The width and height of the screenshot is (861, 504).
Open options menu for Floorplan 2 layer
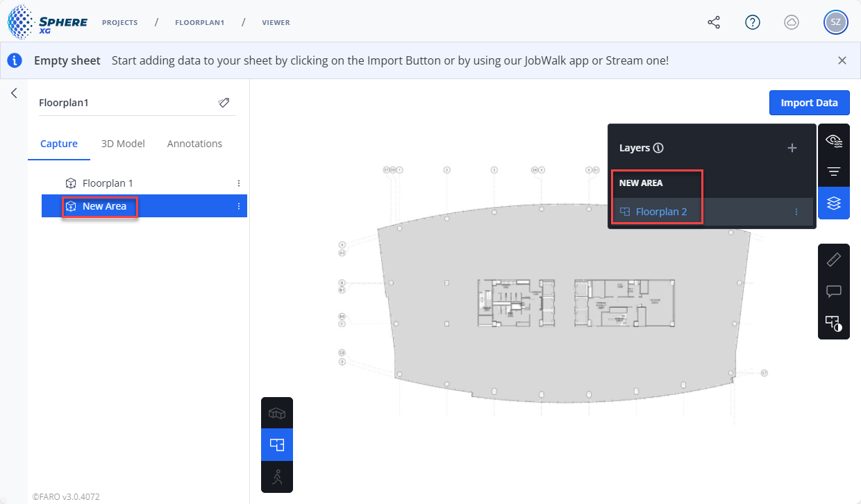coord(796,212)
